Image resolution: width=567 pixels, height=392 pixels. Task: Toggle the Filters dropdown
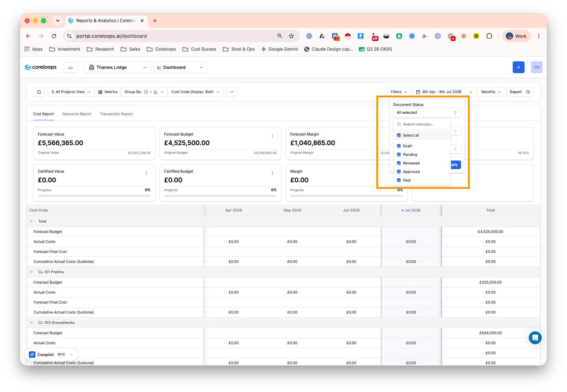[x=399, y=92]
